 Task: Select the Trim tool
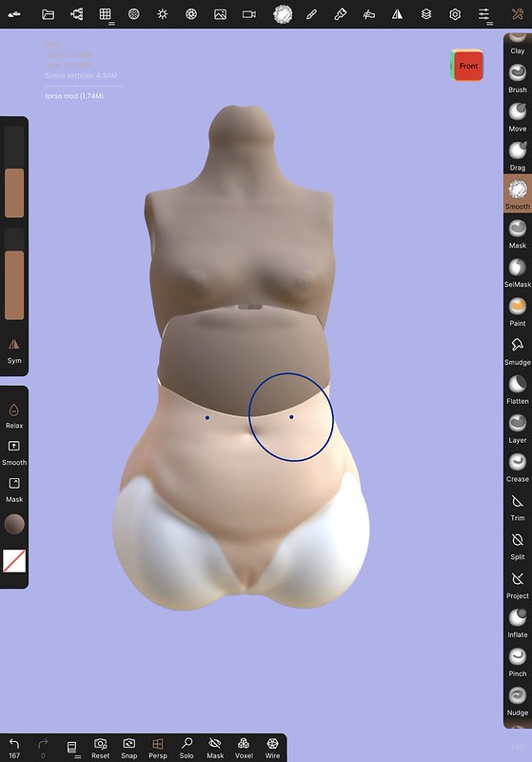[518, 507]
